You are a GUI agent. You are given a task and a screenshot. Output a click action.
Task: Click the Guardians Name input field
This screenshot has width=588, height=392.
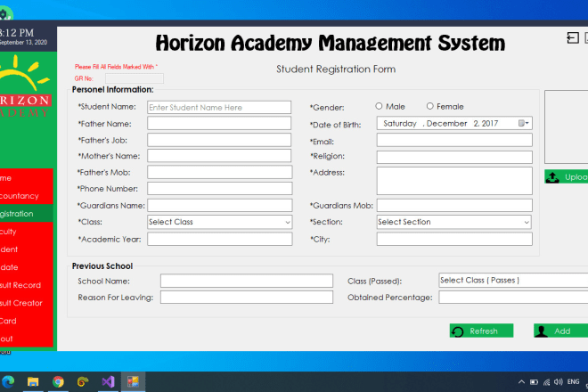(x=220, y=205)
